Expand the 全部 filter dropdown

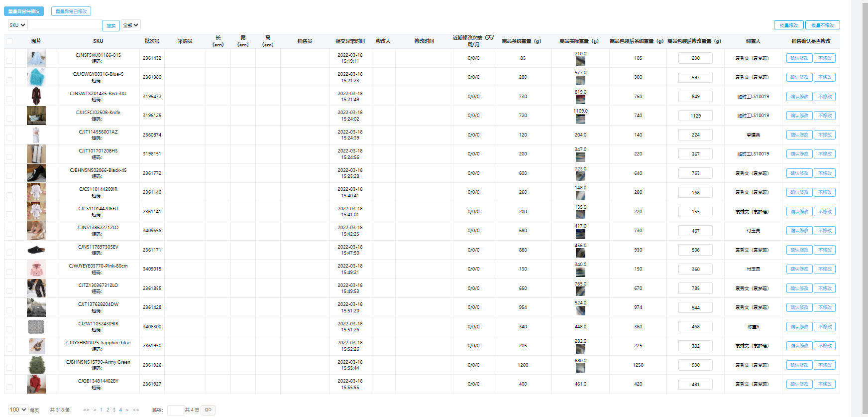131,25
